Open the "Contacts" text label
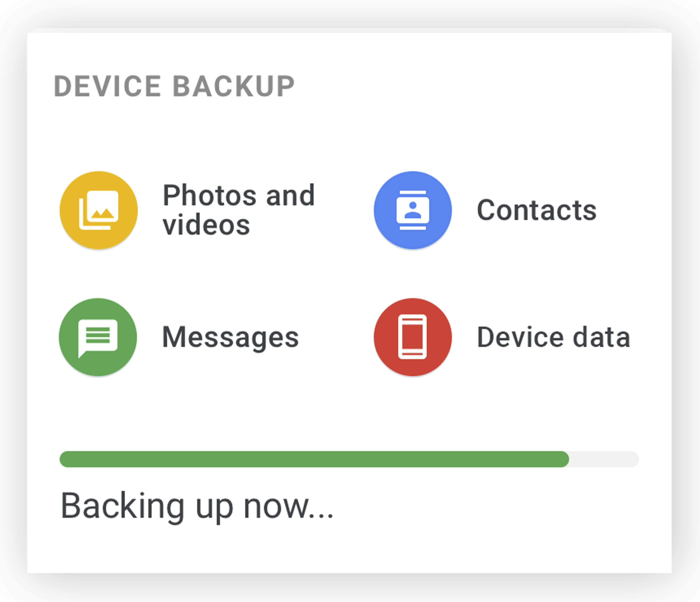The width and height of the screenshot is (700, 602). click(x=536, y=210)
